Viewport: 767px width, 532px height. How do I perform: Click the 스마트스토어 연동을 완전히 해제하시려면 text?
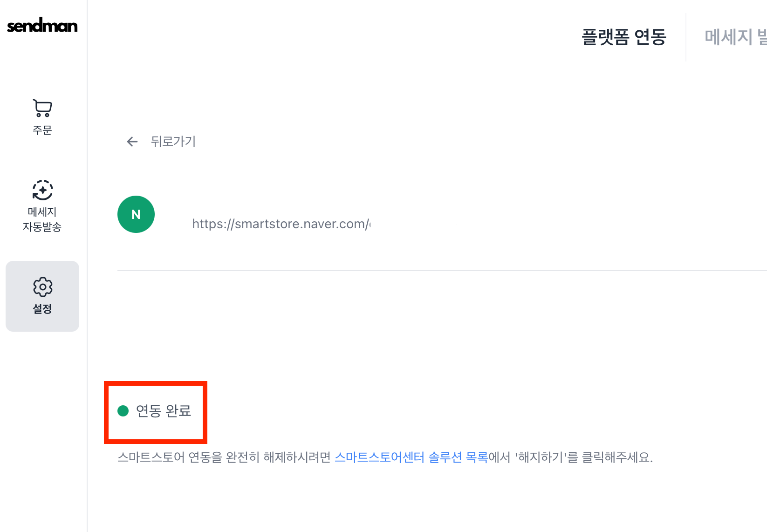coord(224,457)
